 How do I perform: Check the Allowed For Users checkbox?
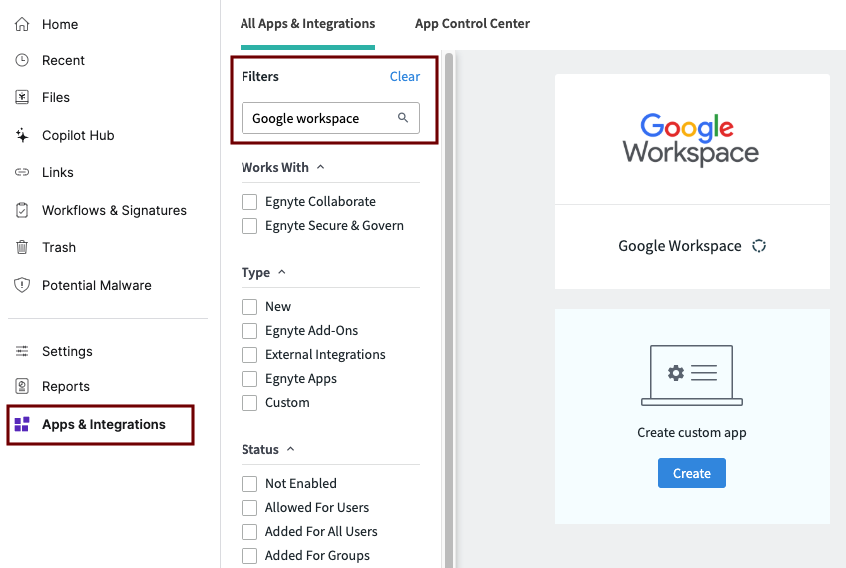249,508
